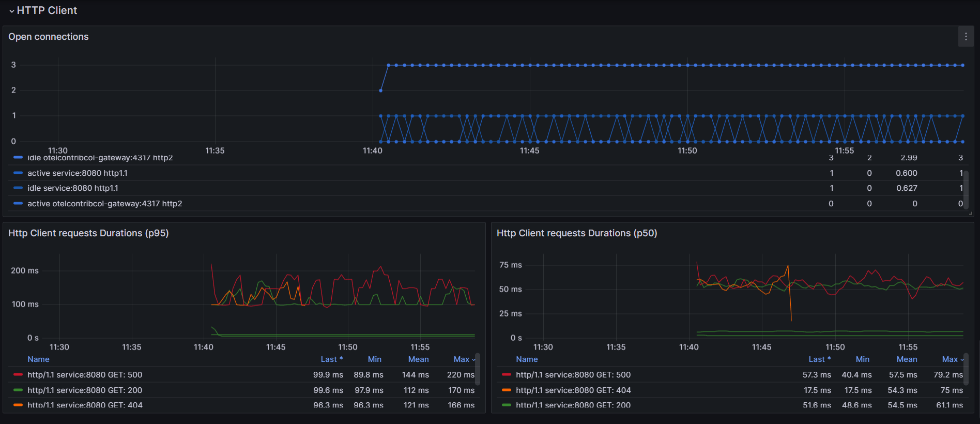The width and height of the screenshot is (980, 424).
Task: Click the Open connections legend scrollbar
Action: pos(966,189)
